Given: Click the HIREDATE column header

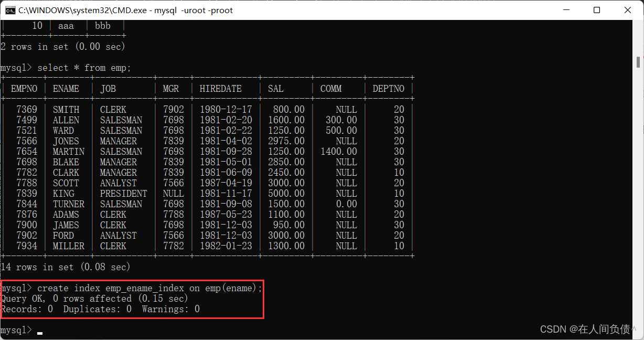Looking at the screenshot, I should (x=220, y=89).
